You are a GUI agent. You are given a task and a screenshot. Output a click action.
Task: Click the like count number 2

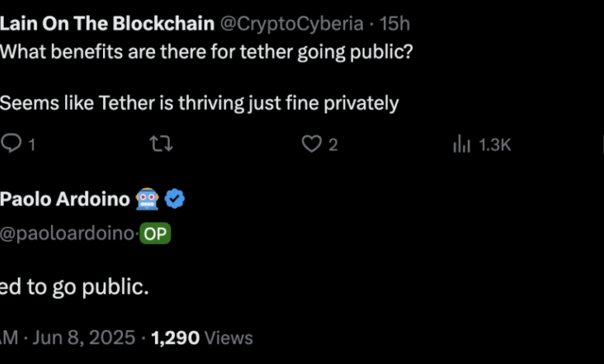pyautogui.click(x=333, y=146)
